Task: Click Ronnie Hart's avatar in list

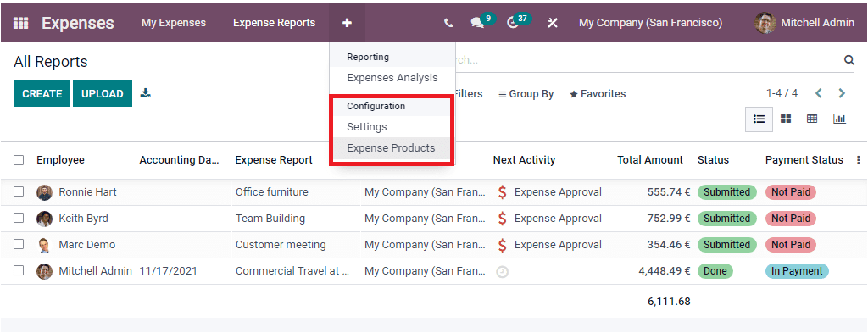Action: tap(44, 192)
